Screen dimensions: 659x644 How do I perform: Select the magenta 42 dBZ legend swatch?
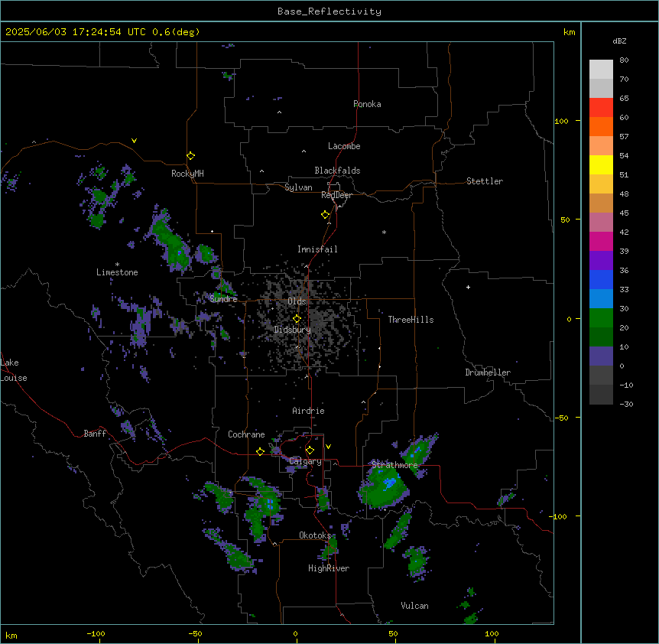[x=601, y=241]
